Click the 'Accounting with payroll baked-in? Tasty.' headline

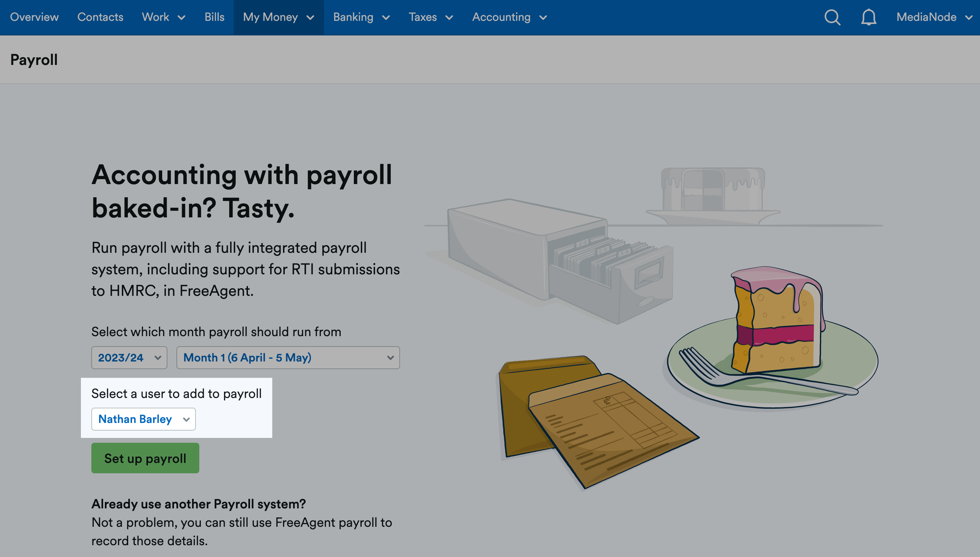242,191
